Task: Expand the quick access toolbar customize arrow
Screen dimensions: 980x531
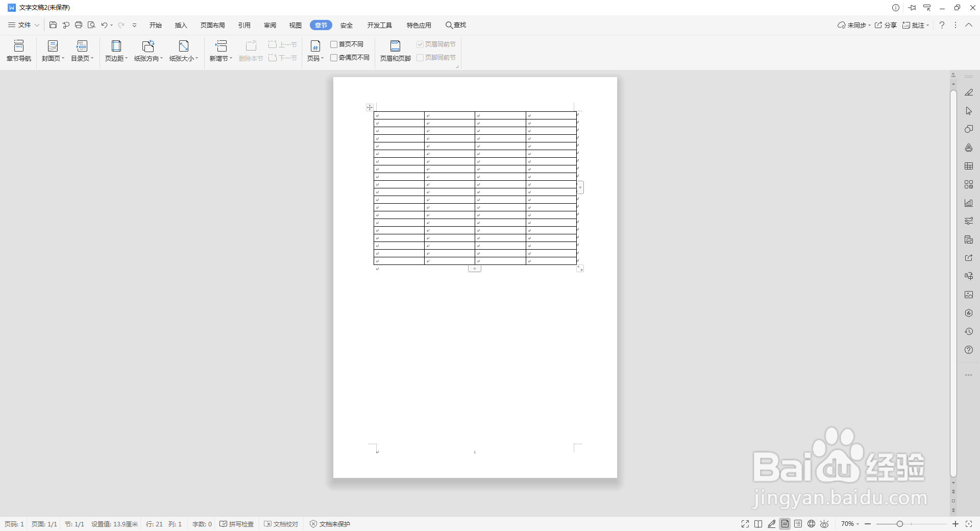Action: pyautogui.click(x=134, y=25)
